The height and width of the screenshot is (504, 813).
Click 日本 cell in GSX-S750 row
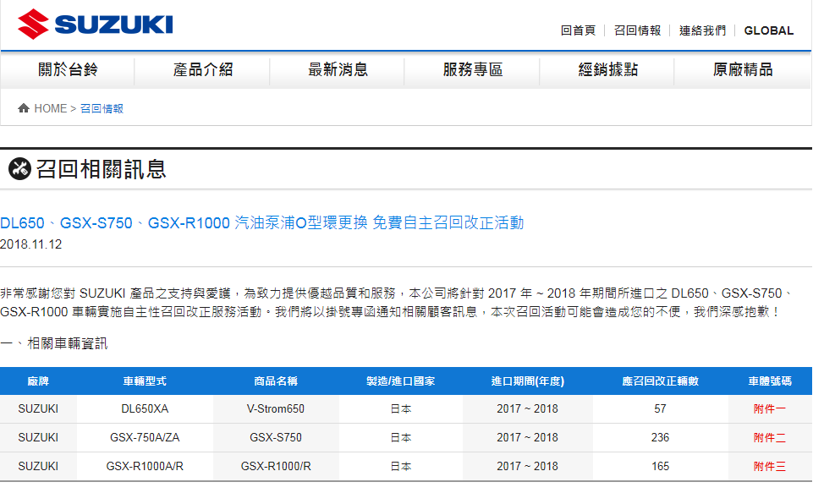[401, 438]
